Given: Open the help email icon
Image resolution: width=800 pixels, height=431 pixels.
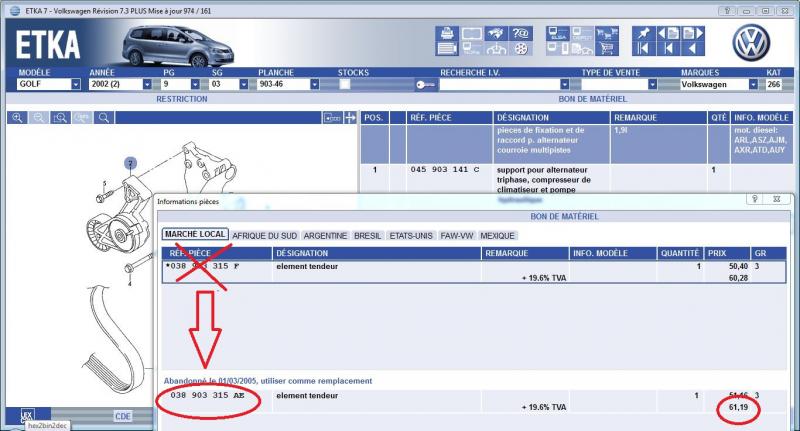Looking at the screenshot, I should [x=521, y=34].
